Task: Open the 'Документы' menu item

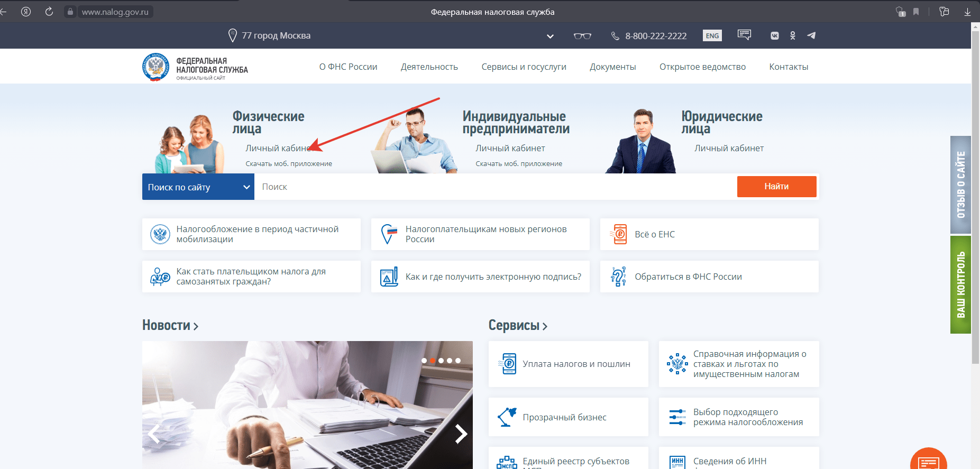Action: click(x=612, y=67)
